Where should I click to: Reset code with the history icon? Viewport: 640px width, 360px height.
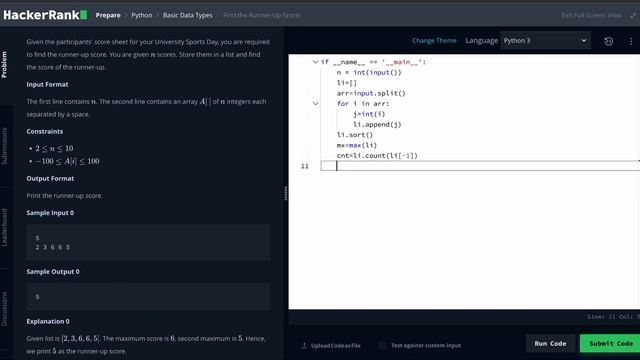608,41
